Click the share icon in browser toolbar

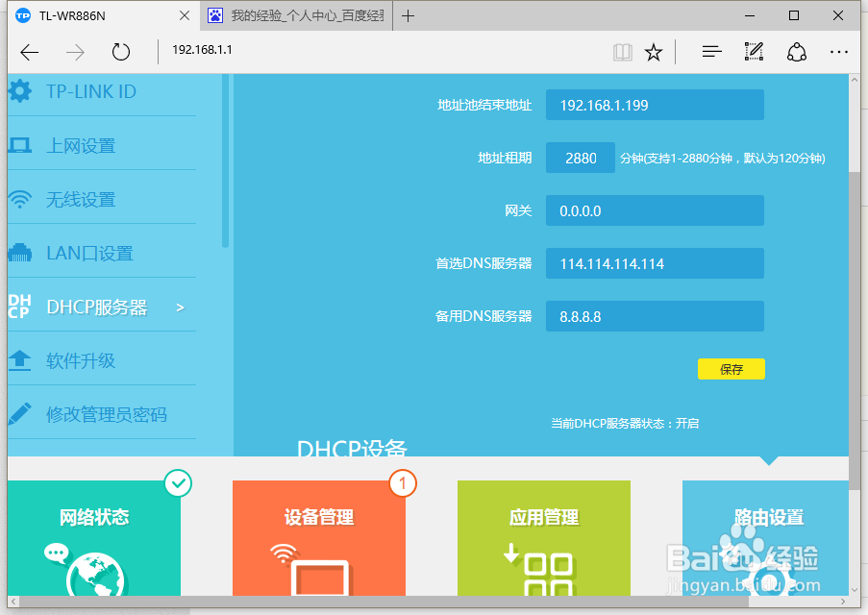(x=797, y=52)
